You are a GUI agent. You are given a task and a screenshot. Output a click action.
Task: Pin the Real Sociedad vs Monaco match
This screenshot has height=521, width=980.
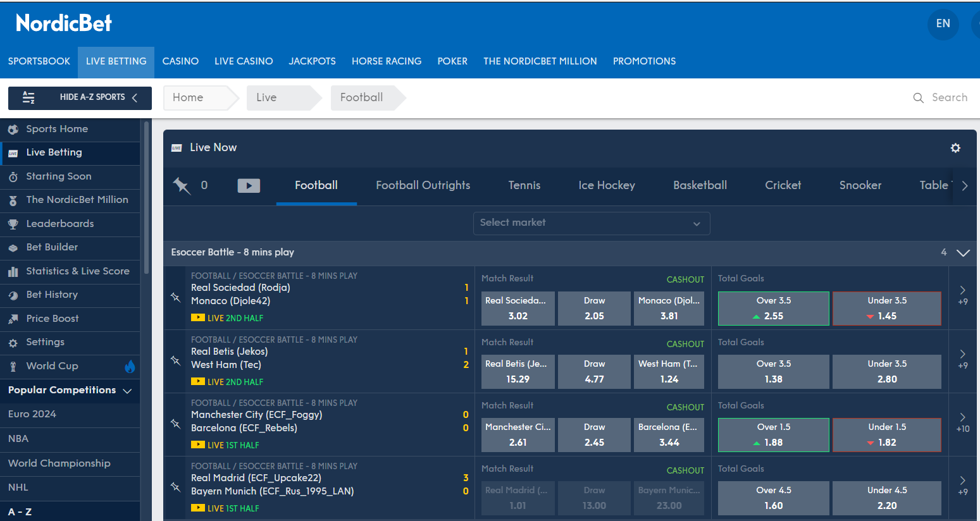[x=175, y=297]
